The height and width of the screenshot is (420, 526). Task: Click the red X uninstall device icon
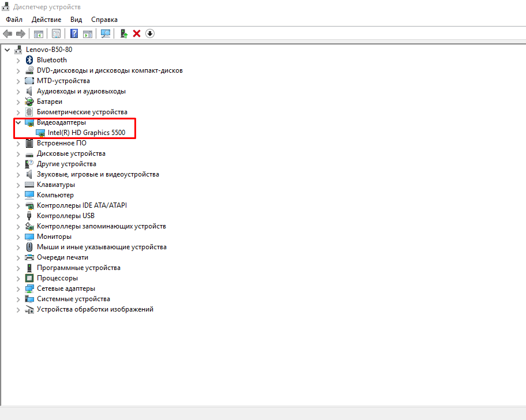[x=137, y=33]
